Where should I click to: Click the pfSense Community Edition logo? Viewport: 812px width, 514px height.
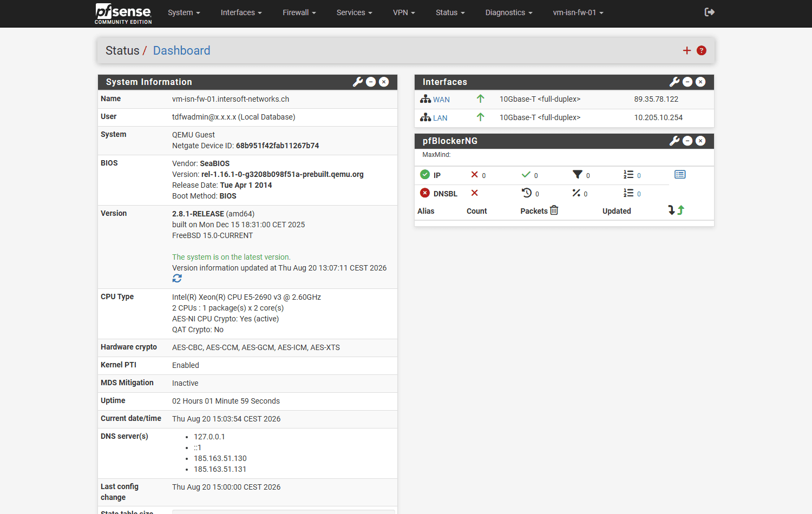pyautogui.click(x=123, y=14)
